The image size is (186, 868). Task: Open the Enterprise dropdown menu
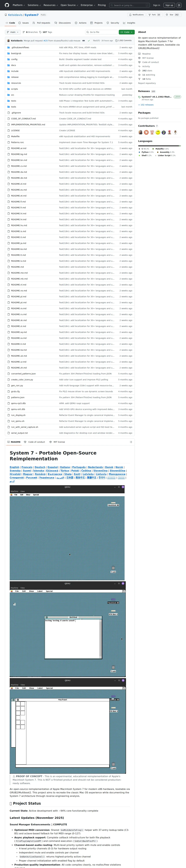88,5
